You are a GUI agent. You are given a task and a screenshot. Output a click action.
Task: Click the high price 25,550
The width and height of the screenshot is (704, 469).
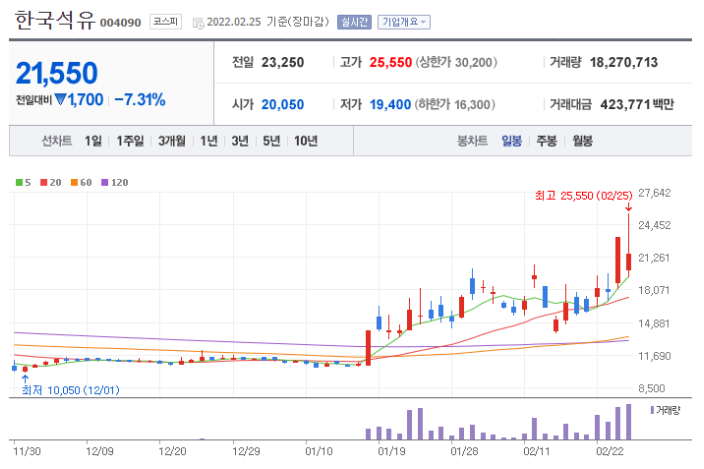(391, 62)
